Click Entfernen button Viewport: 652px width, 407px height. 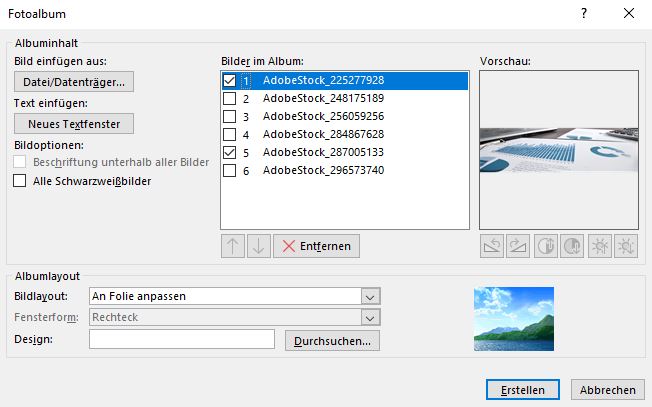(316, 246)
